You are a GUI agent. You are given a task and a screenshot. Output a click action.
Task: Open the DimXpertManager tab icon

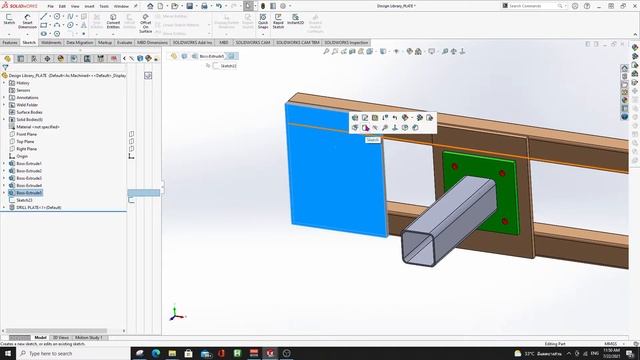pos(47,59)
